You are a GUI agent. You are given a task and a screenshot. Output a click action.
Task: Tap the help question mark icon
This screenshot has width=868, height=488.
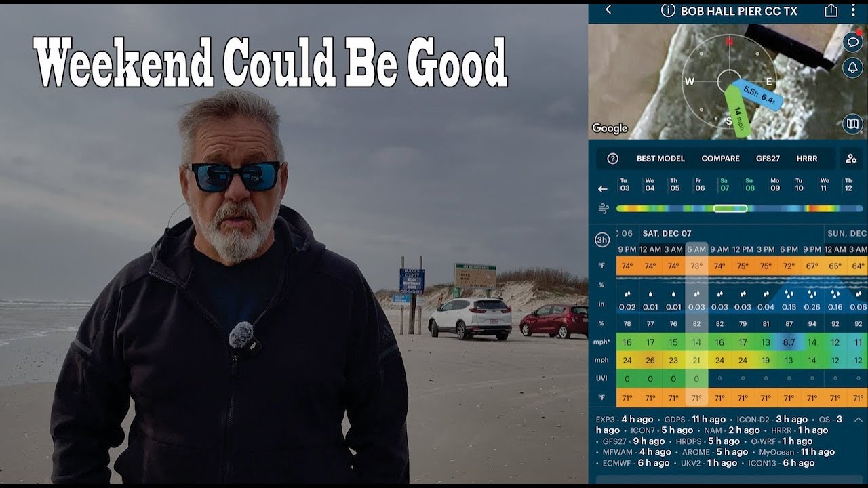pos(612,159)
